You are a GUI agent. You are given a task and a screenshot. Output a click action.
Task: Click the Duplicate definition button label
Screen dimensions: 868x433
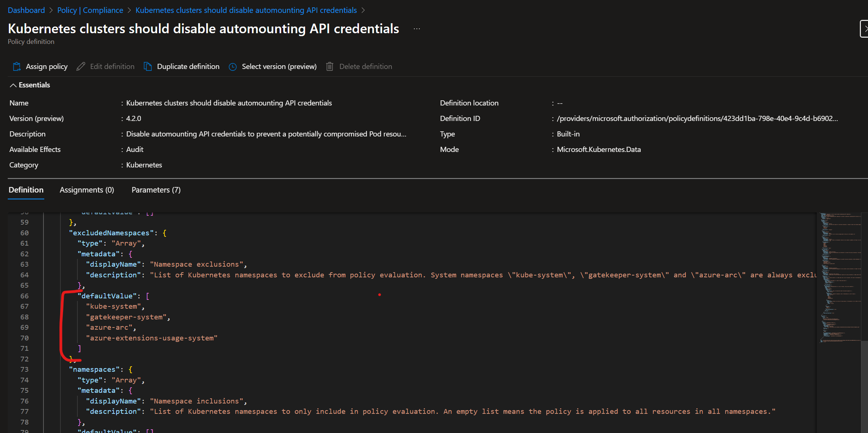pos(188,66)
